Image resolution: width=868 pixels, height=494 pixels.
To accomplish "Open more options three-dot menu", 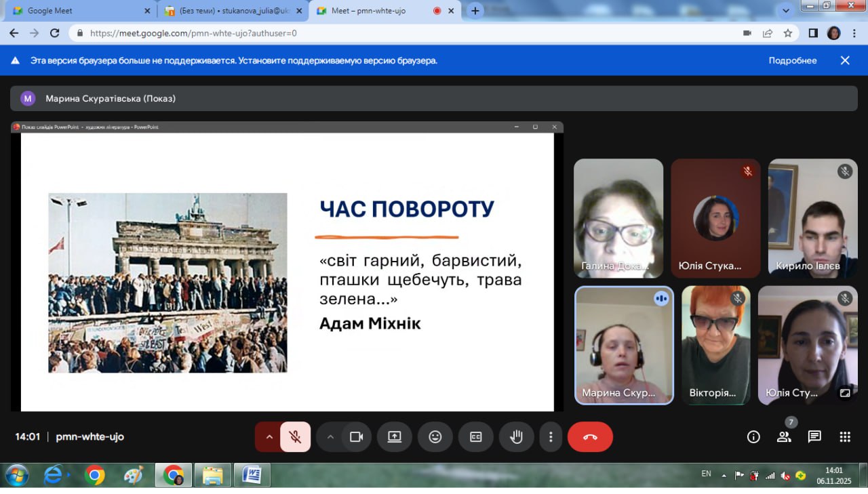I will pyautogui.click(x=551, y=437).
